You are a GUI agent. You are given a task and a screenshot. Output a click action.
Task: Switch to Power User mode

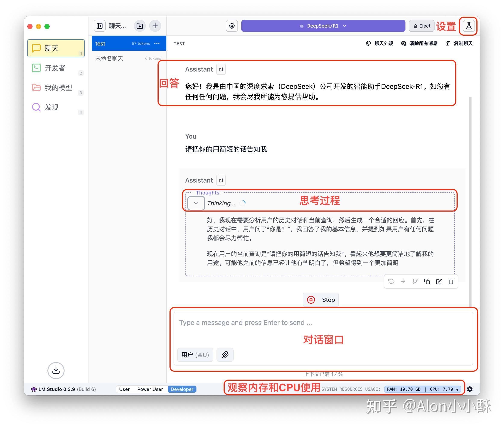tap(150, 389)
